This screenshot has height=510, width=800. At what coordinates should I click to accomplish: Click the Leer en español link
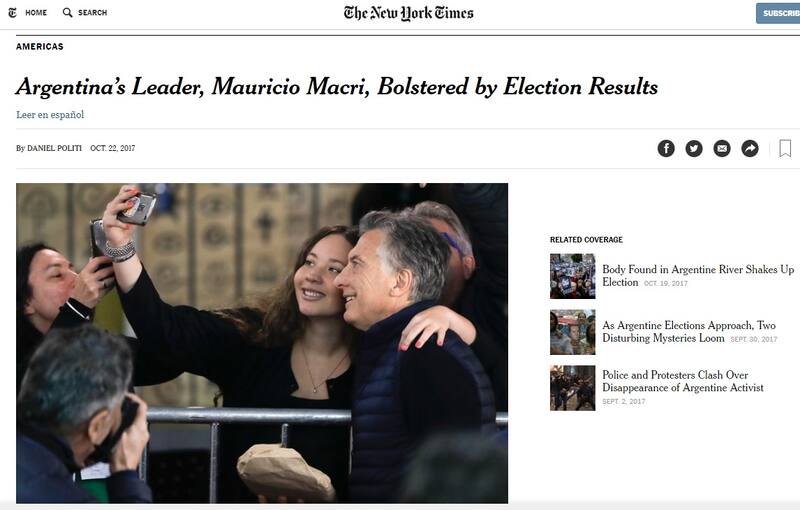click(50, 115)
